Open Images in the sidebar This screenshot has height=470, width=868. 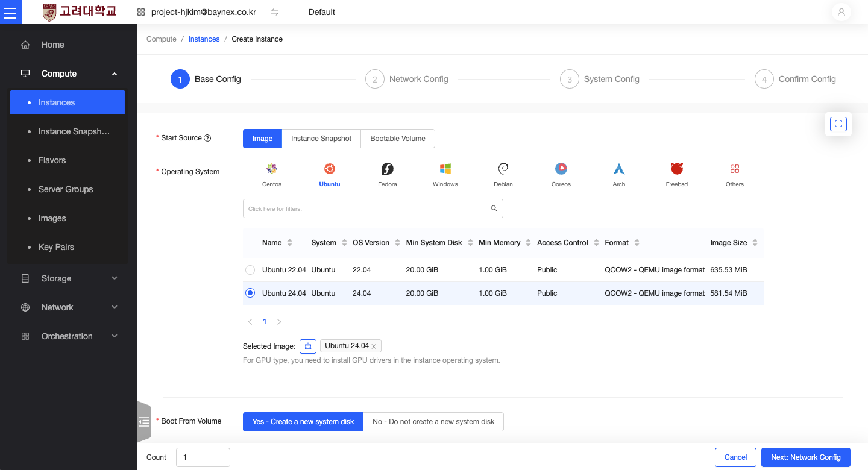pos(68,218)
